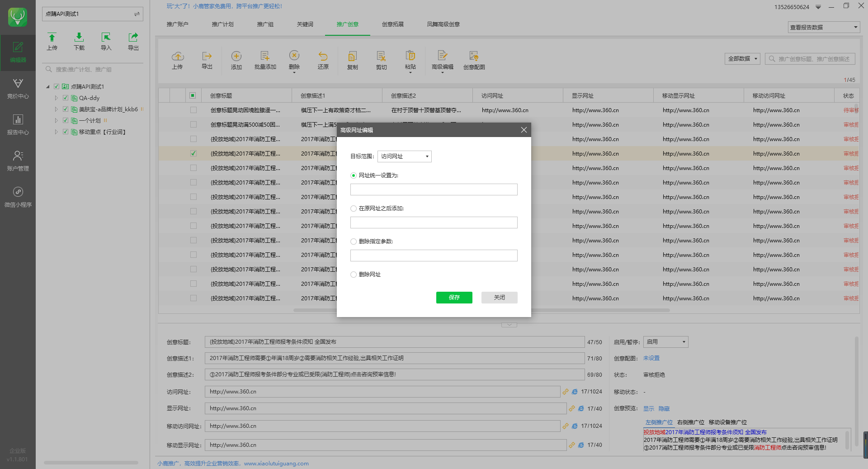Click the 网址统一设置为 input field

click(434, 189)
